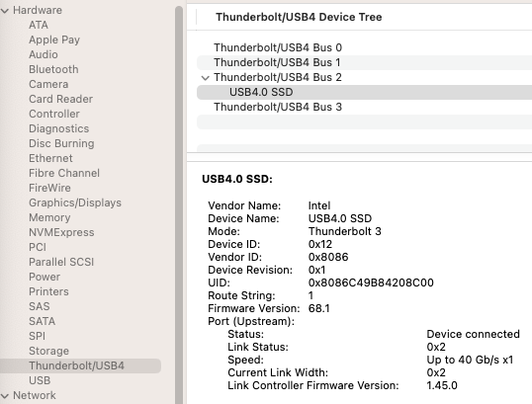Select Ethernet in the sidebar
Image resolution: width=532 pixels, height=404 pixels.
pyautogui.click(x=50, y=158)
